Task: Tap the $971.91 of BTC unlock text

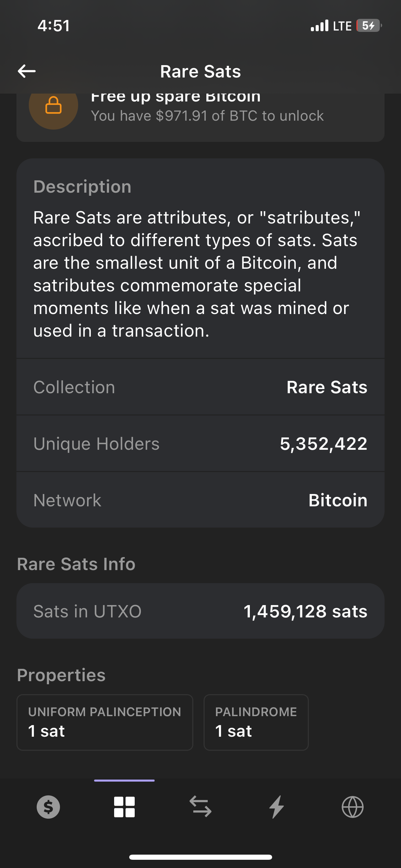Action: 207,116
